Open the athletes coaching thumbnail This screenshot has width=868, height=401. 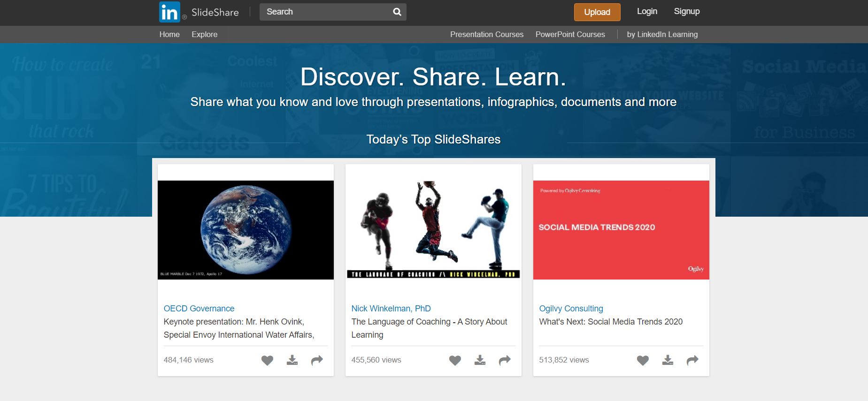(433, 230)
